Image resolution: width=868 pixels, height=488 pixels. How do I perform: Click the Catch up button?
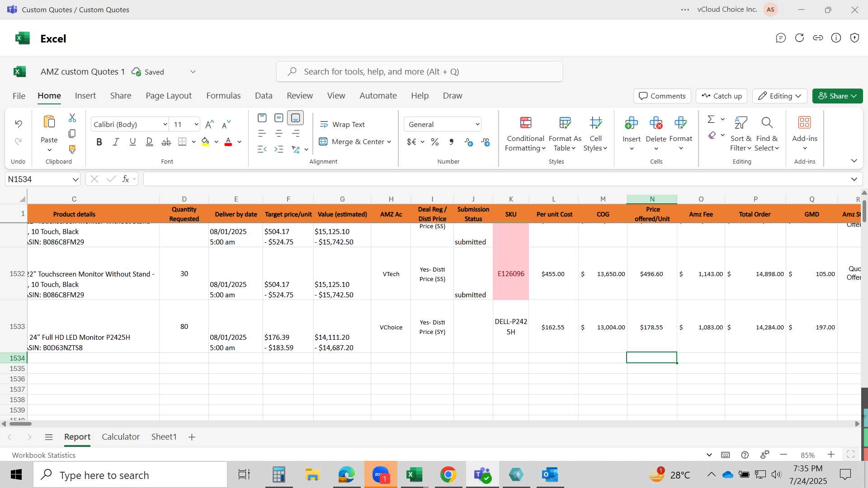tap(722, 96)
